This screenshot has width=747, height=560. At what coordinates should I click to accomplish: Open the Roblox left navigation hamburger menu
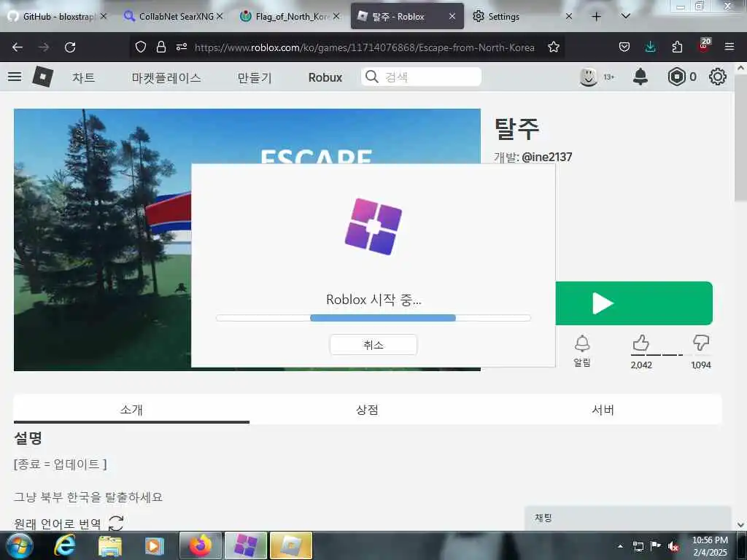pos(15,77)
